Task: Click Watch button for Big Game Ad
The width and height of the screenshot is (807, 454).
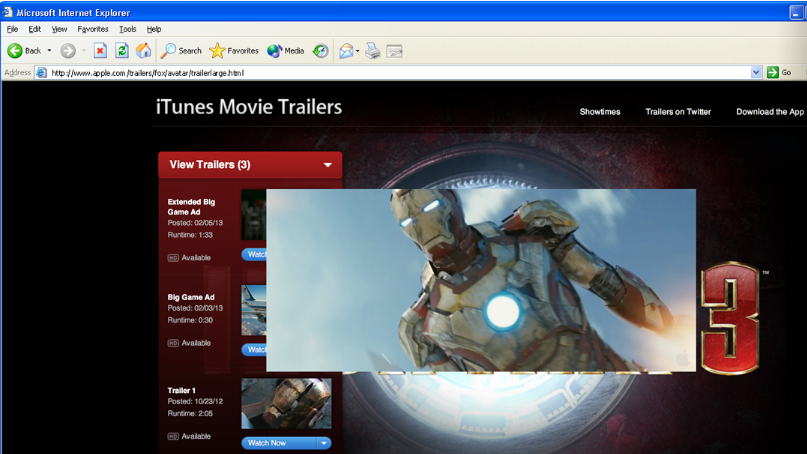Action: click(x=254, y=350)
